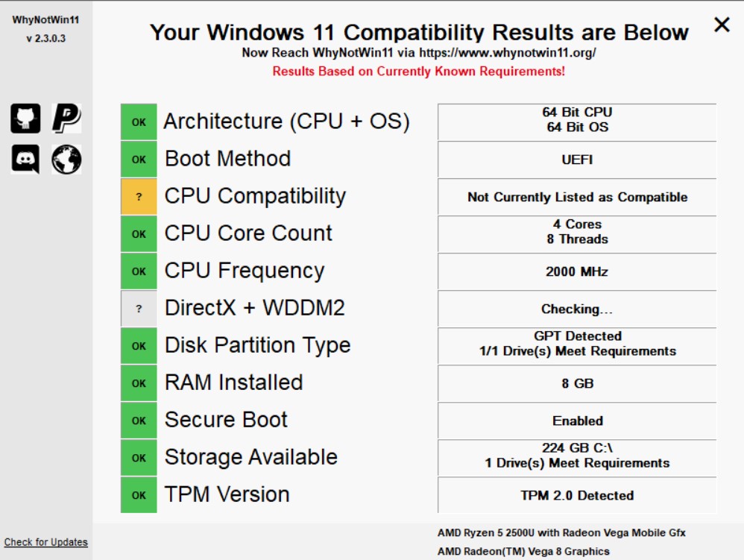Click the OK indicator beside TPM Version
Image resolution: width=744 pixels, height=560 pixels.
139,495
